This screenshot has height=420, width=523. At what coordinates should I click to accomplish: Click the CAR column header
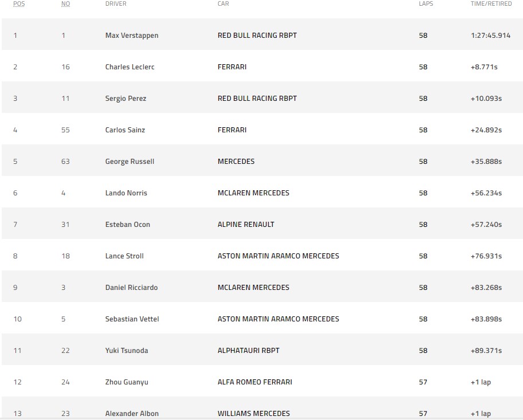coord(223,3)
